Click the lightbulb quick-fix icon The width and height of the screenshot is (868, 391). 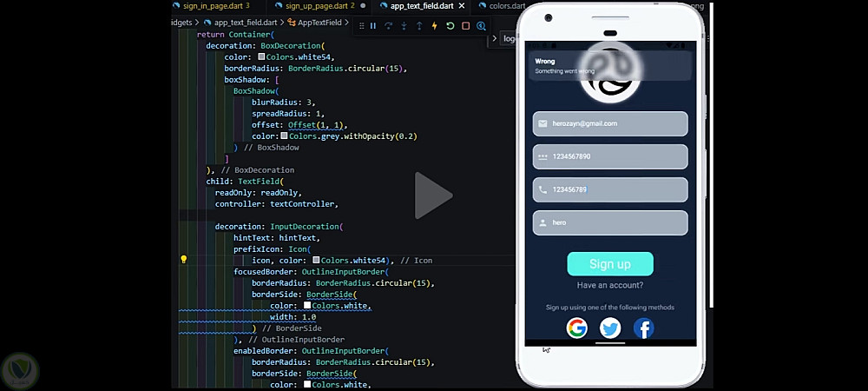184,260
